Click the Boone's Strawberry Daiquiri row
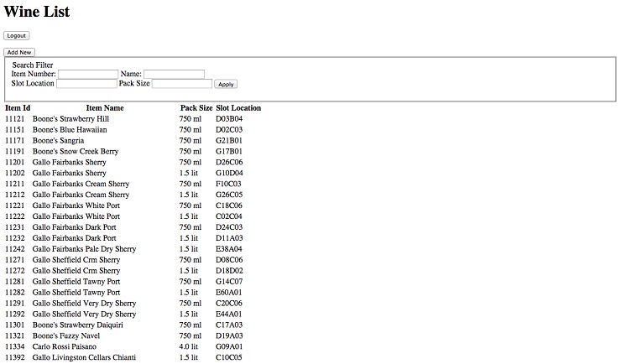The width and height of the screenshot is (621, 364). [x=77, y=325]
